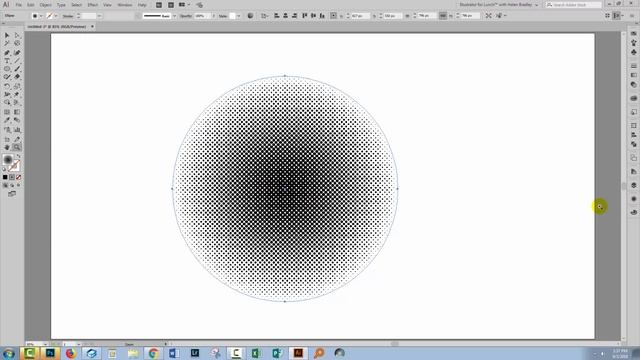Open Photoshop from the taskbar
The image size is (640, 360).
point(50,353)
